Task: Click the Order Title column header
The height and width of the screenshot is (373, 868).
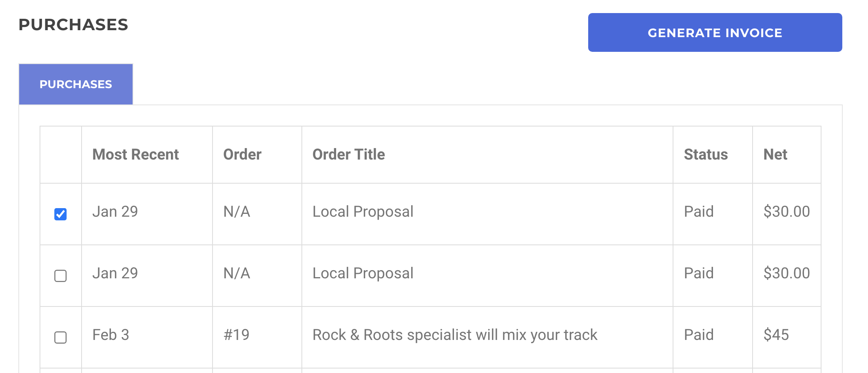Action: coord(348,154)
